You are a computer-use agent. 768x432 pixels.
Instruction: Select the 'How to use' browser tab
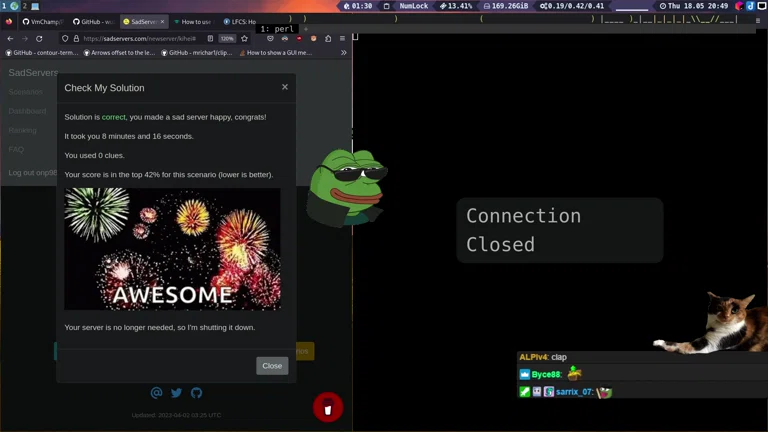point(193,21)
